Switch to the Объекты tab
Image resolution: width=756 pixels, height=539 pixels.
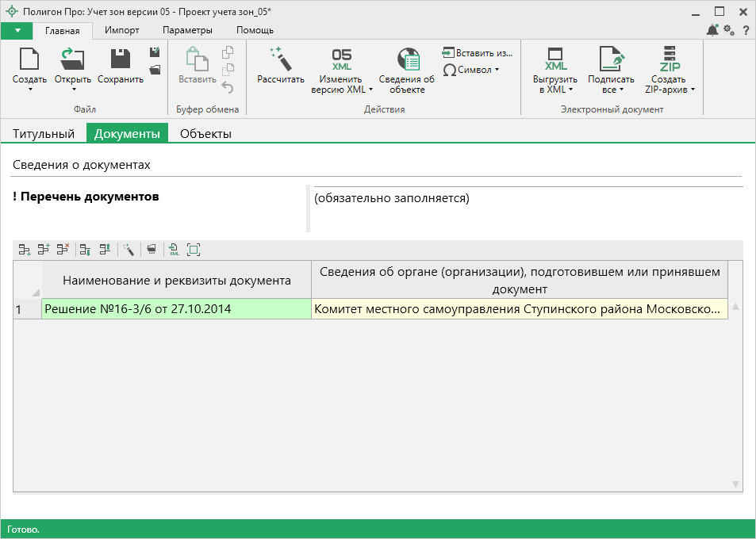pos(205,134)
